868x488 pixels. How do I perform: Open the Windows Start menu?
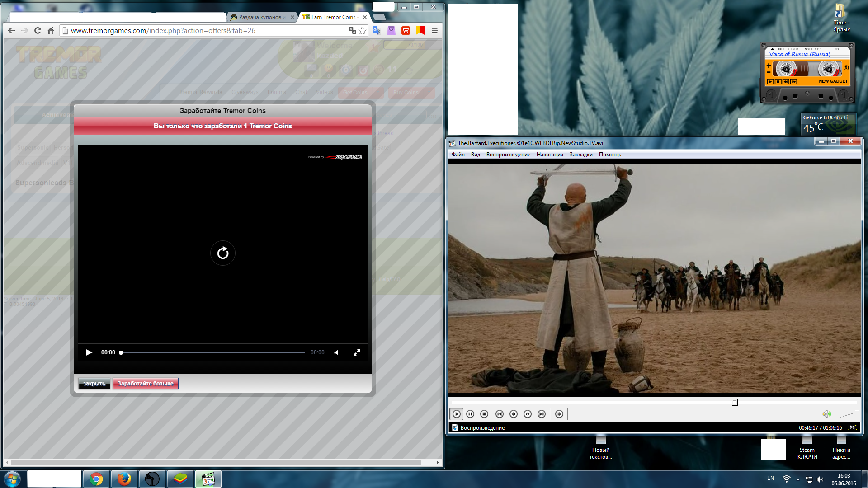[x=12, y=479]
